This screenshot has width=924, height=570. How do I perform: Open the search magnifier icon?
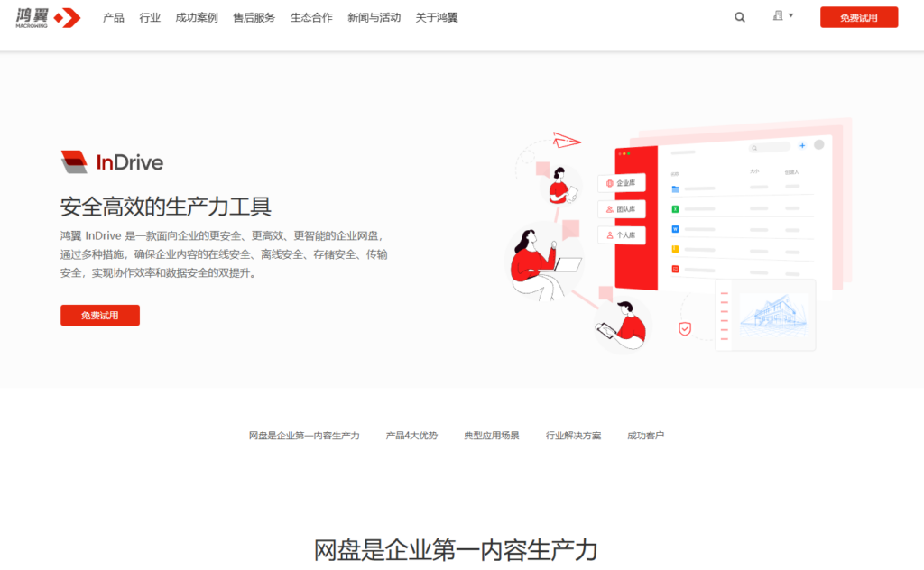click(740, 18)
